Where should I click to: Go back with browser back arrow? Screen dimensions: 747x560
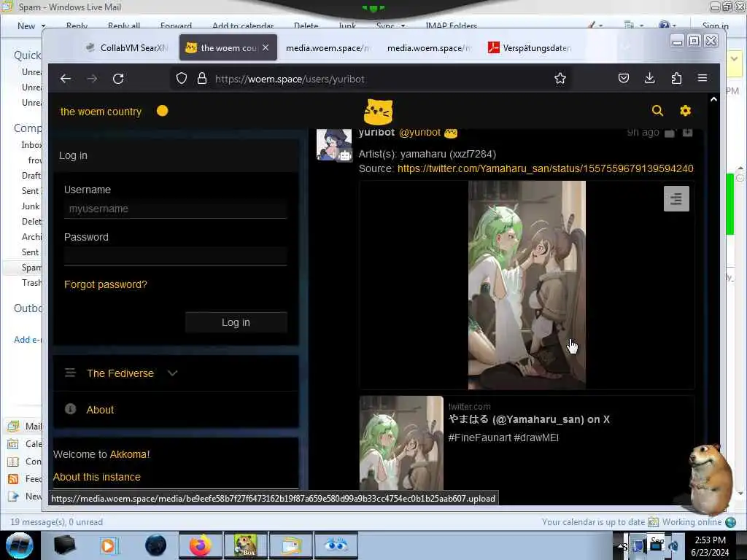tap(66, 79)
